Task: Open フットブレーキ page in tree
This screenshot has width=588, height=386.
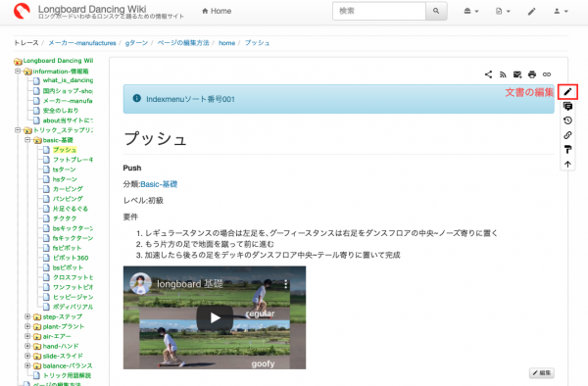Action: [x=73, y=160]
